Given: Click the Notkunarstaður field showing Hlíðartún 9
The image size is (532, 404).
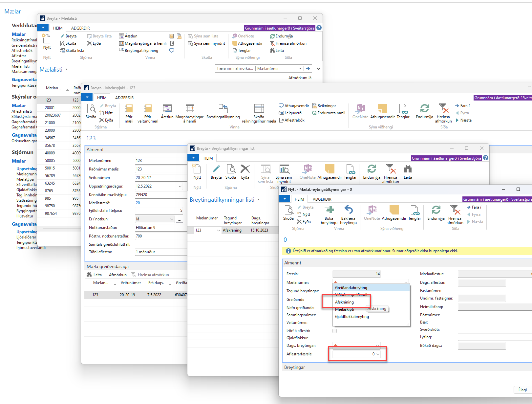Looking at the screenshot, I should click(x=161, y=228).
